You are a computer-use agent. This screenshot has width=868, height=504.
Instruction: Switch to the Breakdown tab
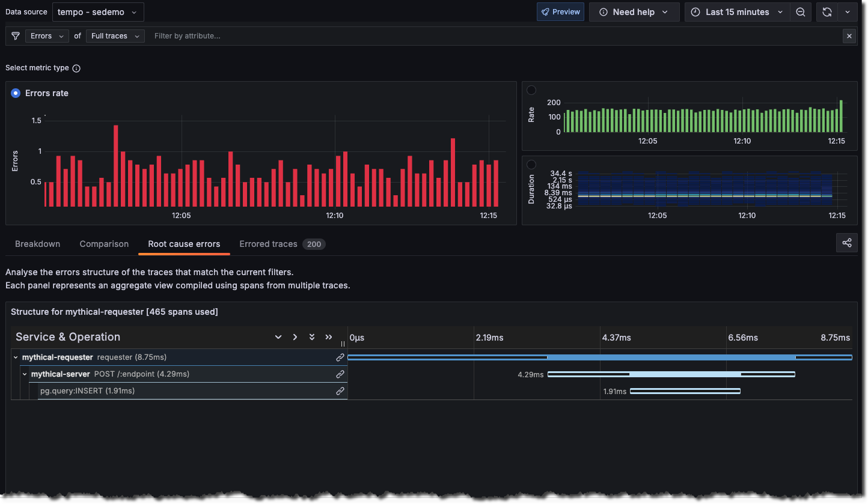tap(37, 244)
